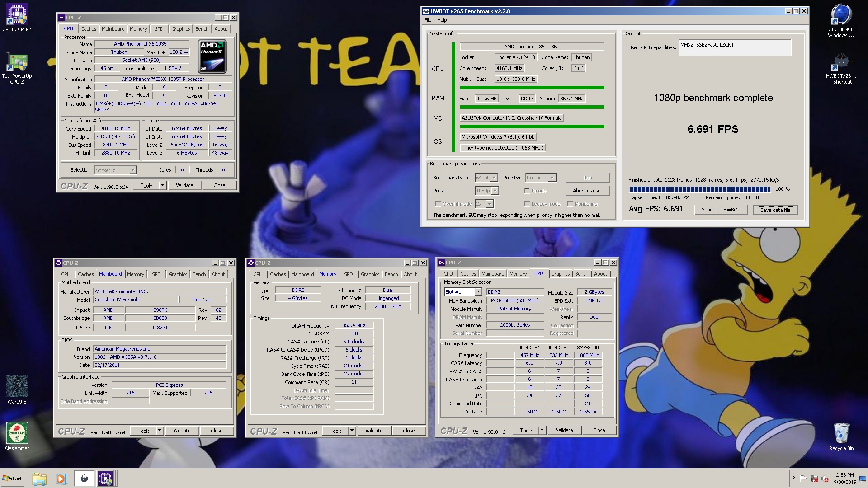Click Tools button in Memory CPU-Z window

coord(336,431)
